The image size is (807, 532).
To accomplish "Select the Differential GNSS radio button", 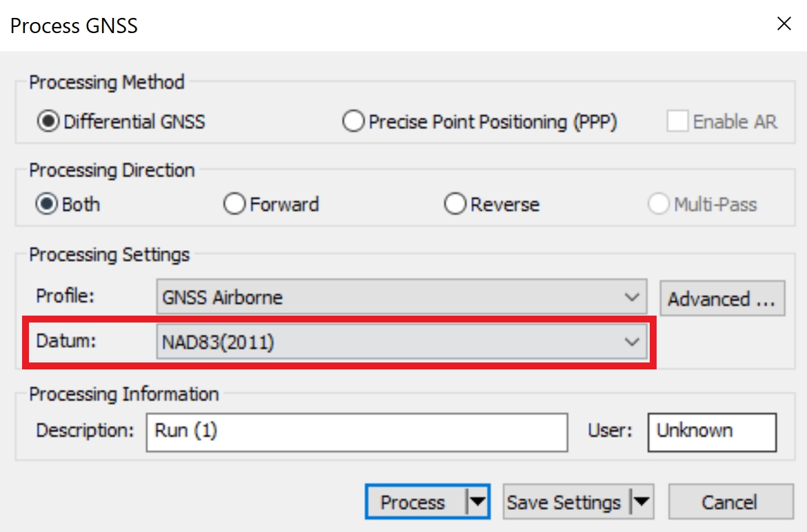I will (x=47, y=122).
